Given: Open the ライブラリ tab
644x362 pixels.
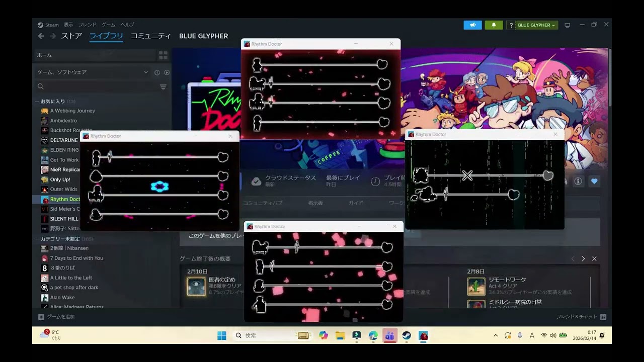Looking at the screenshot, I should (x=106, y=36).
